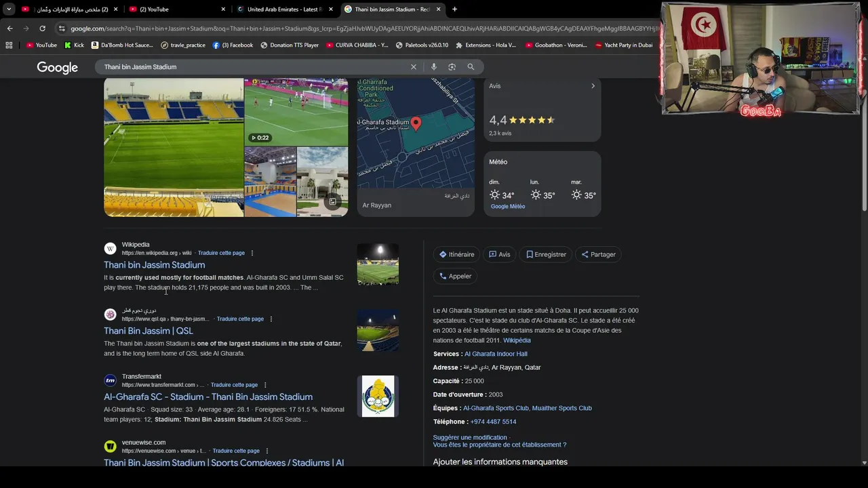Open more options for QSL result
This screenshot has width=868, height=488.
click(x=271, y=319)
